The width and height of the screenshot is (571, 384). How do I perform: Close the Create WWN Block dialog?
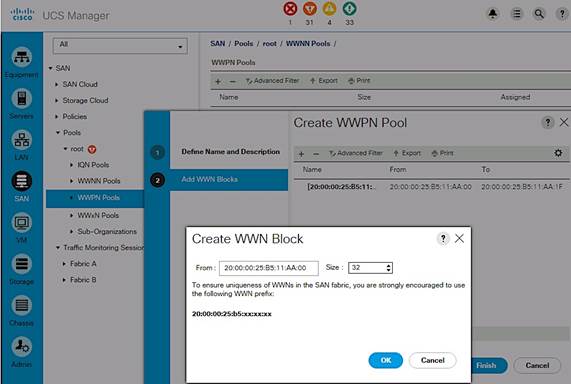click(459, 238)
